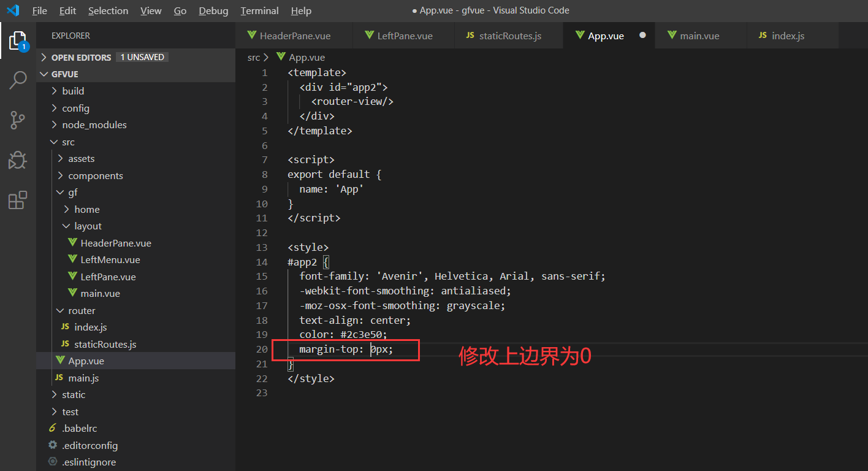Switch to the HeaderPane.vue editor tab

[x=294, y=36]
